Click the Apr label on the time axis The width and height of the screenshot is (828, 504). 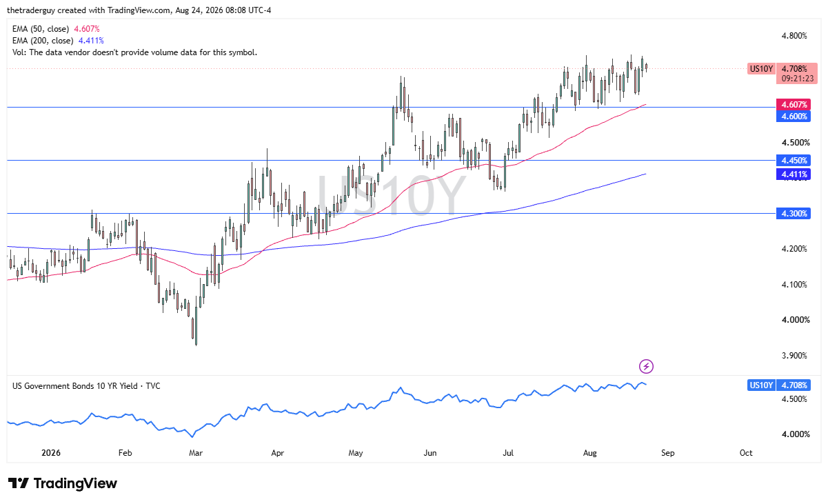pos(278,453)
